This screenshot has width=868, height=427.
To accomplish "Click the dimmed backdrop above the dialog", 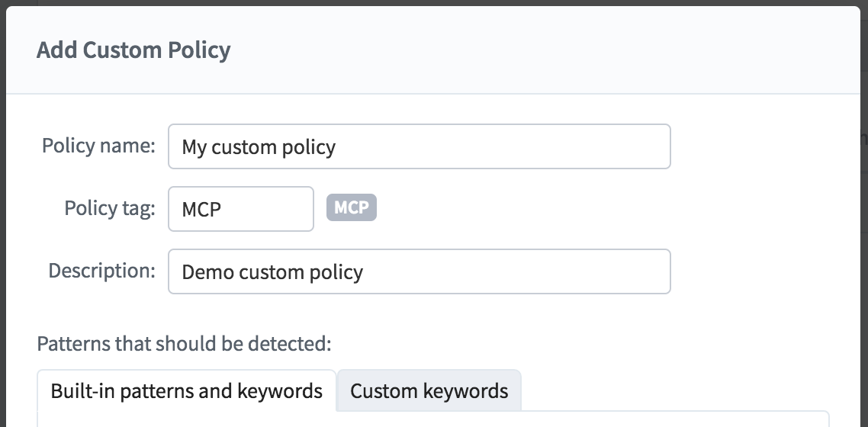I will pos(434,3).
